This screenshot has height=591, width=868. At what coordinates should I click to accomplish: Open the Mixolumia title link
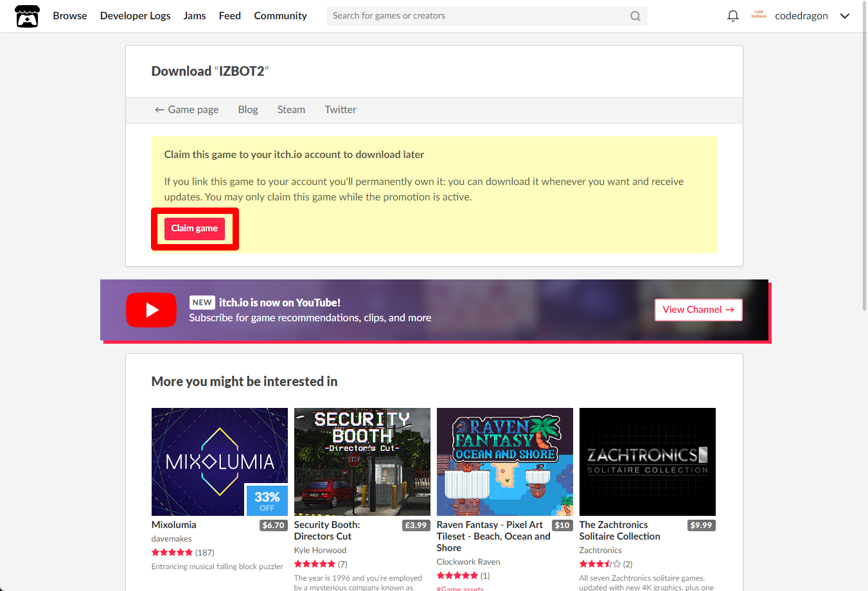[174, 525]
